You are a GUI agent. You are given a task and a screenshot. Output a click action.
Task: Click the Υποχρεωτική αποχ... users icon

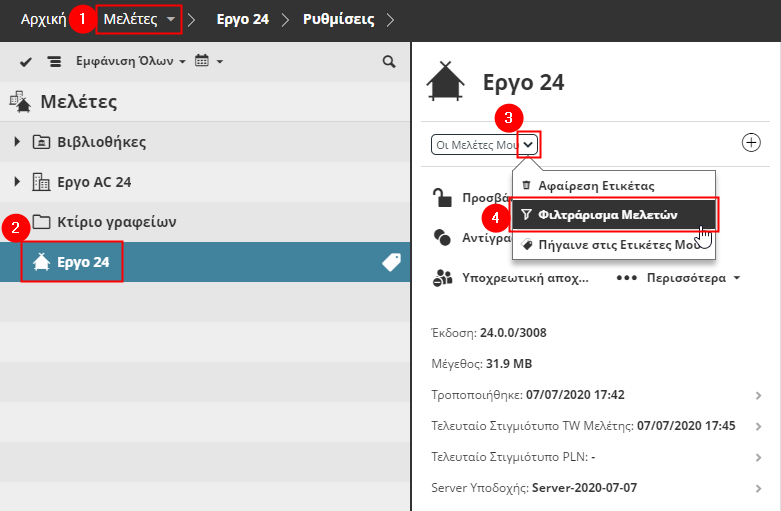click(442, 278)
